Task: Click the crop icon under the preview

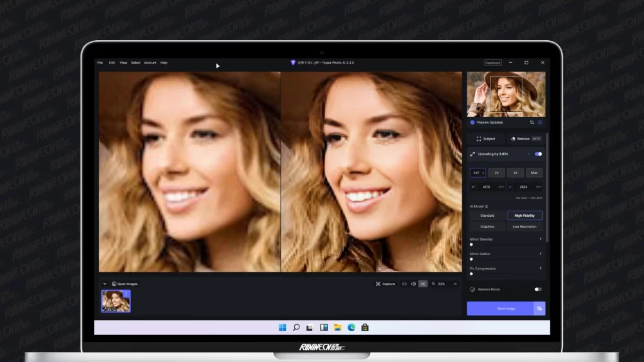Action: pos(531,123)
